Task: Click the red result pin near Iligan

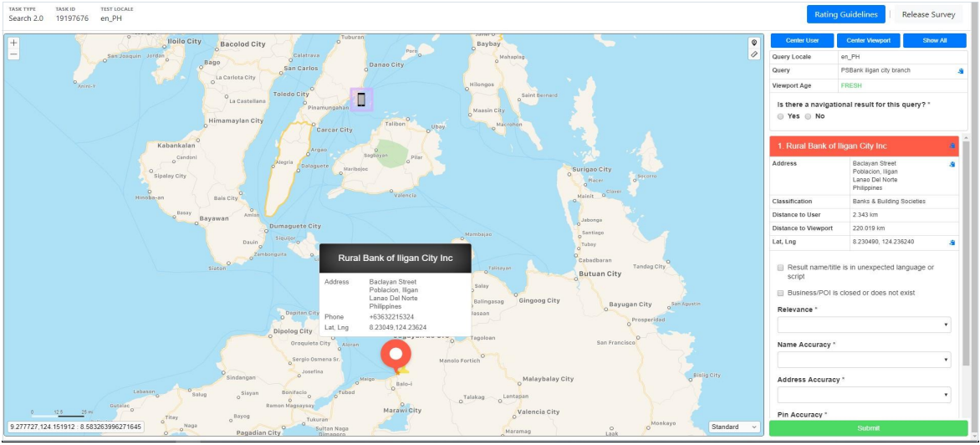Action: (396, 356)
